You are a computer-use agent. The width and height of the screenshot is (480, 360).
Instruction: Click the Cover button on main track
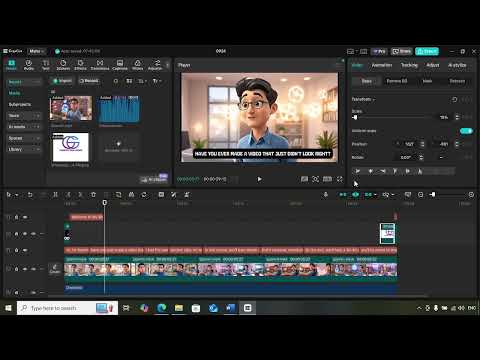coord(55,269)
